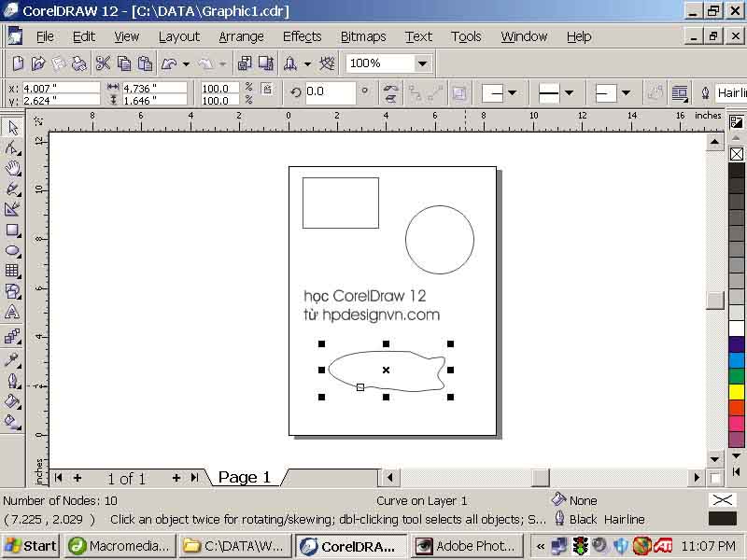This screenshot has height=560, width=747.
Task: Click the Wrap Paragraph Text icon
Action: coord(680,92)
